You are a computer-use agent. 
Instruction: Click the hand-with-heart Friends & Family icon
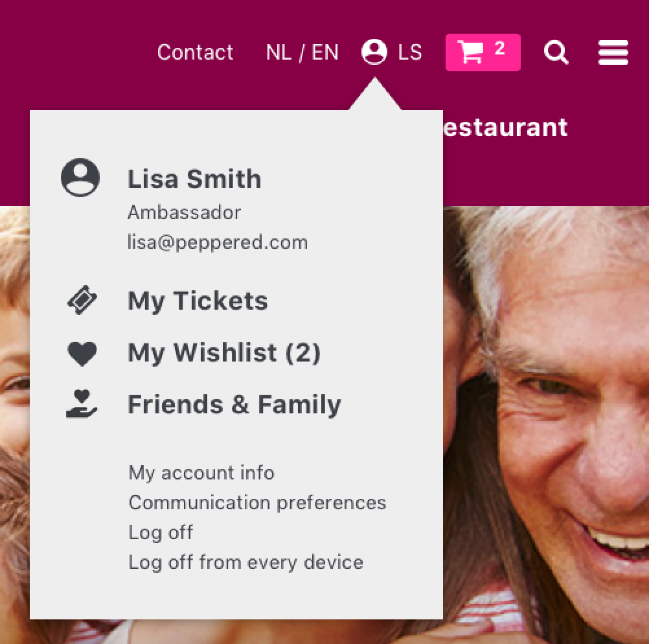coord(82,404)
